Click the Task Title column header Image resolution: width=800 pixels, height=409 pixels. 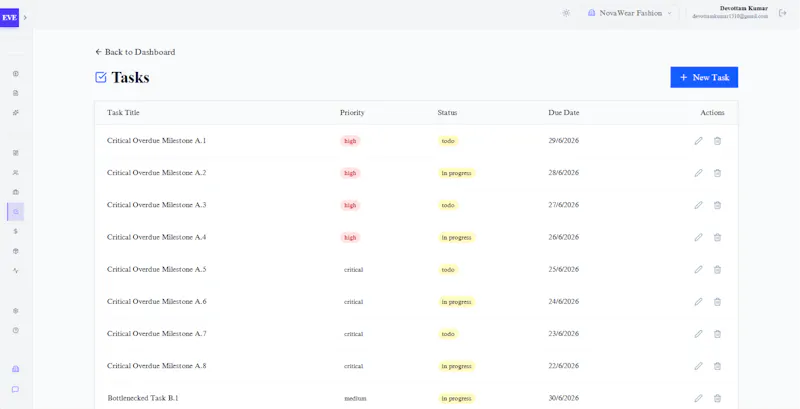point(123,113)
